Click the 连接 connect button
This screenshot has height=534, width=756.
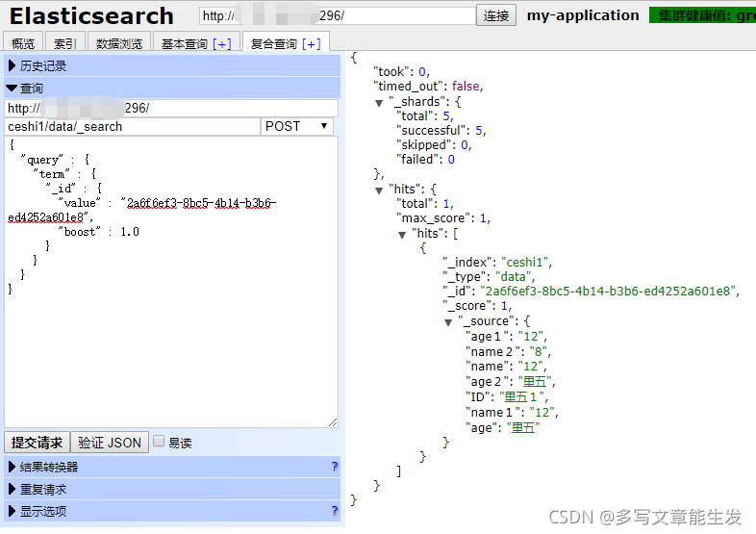coord(496,15)
